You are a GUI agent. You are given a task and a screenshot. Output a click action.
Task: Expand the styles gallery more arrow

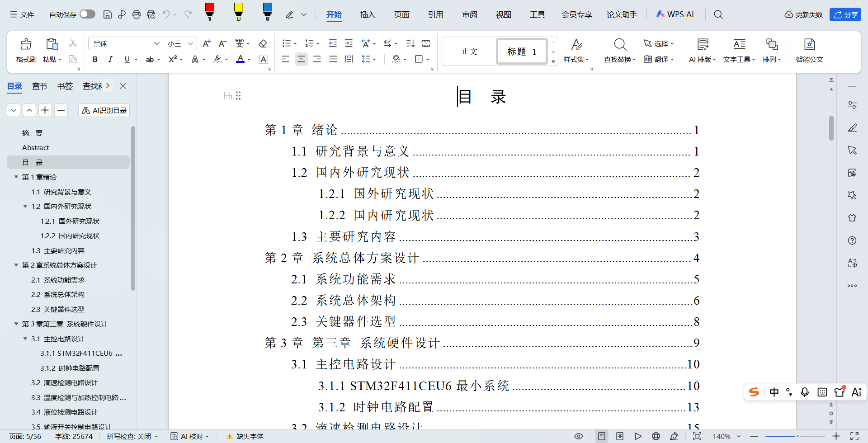pos(553,61)
